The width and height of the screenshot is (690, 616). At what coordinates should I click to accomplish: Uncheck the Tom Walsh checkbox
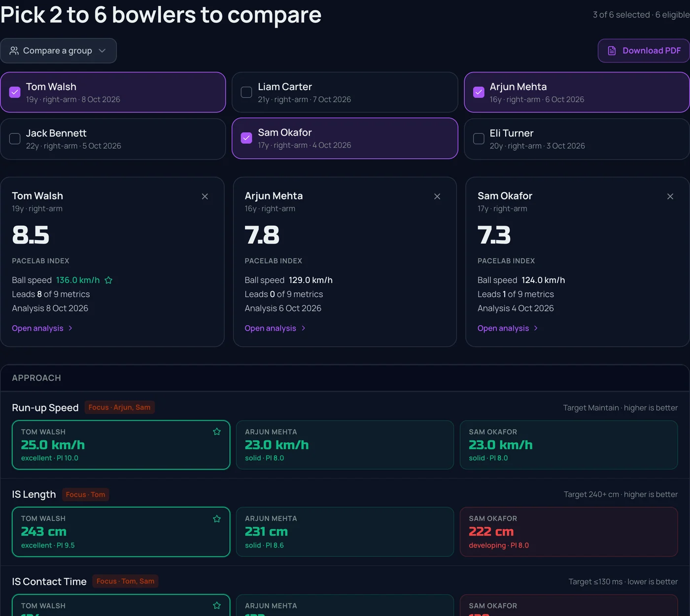coord(15,92)
